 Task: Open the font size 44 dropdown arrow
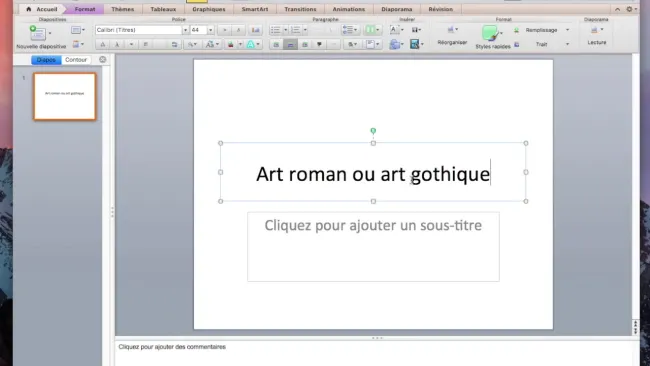(211, 30)
